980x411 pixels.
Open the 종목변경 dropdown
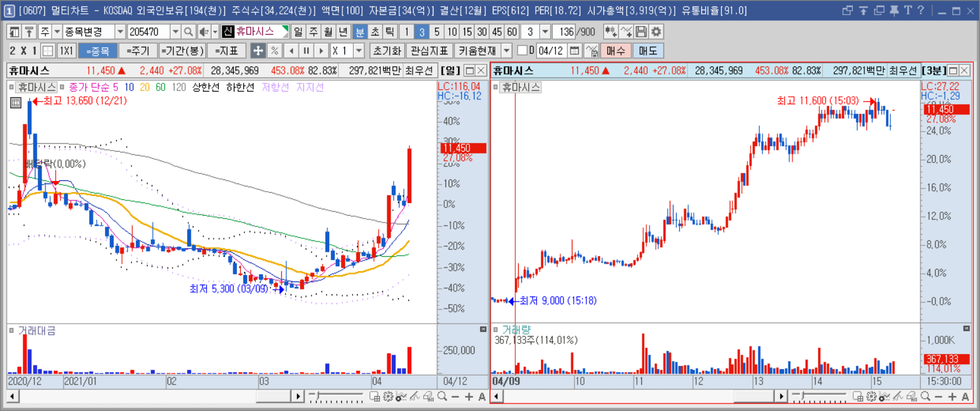click(x=120, y=32)
